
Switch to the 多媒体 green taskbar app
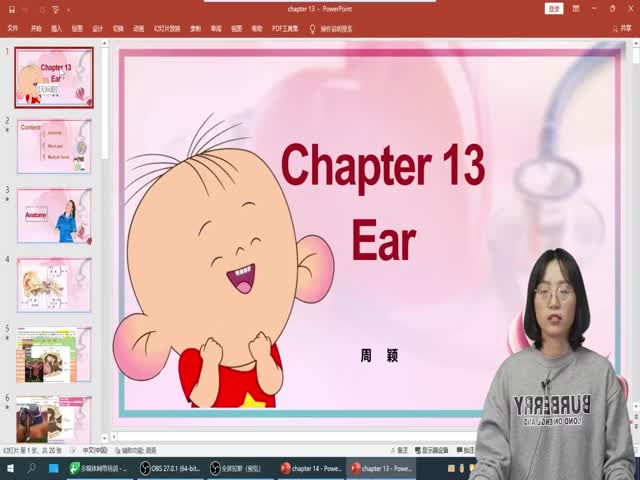99,469
